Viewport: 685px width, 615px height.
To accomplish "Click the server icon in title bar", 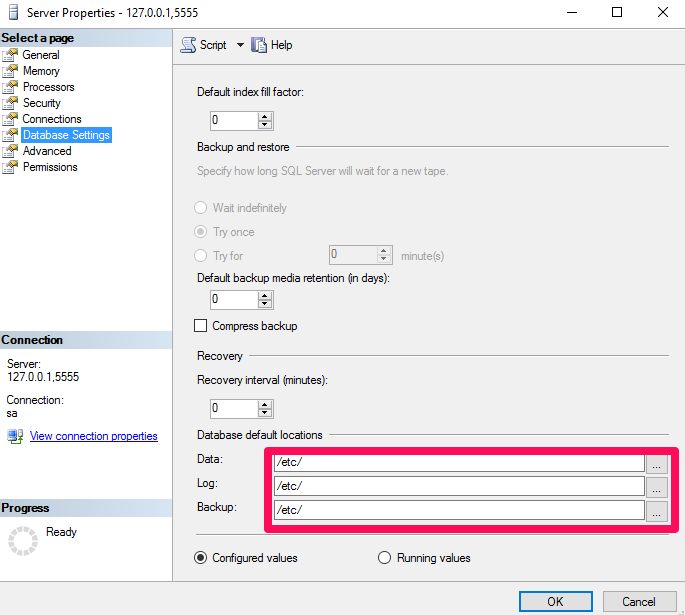I will pyautogui.click(x=14, y=12).
